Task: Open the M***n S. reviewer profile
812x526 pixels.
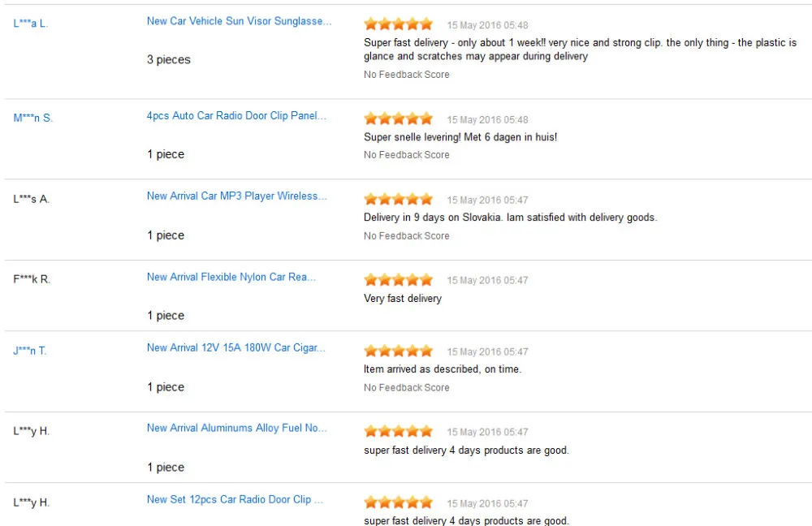Action: [x=33, y=118]
